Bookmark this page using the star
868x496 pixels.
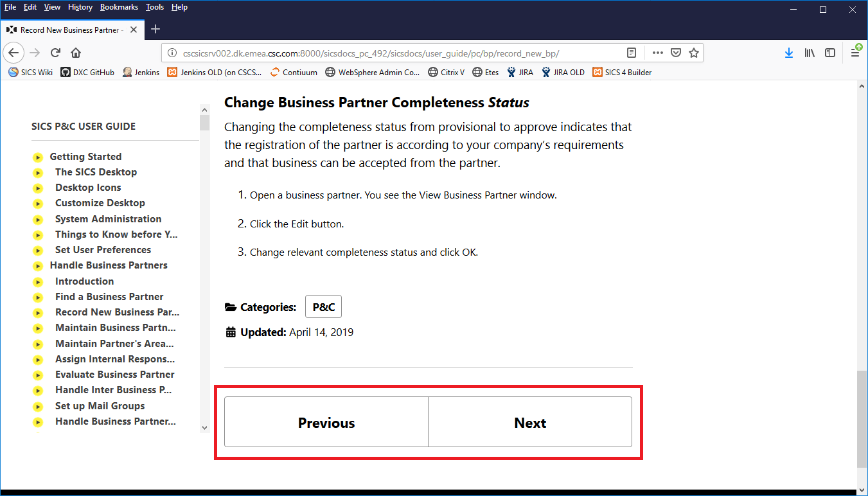click(694, 53)
